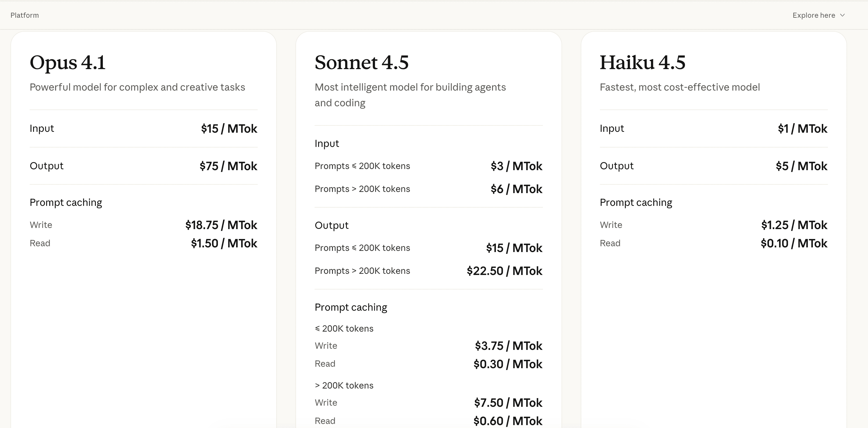Click Sonnet input price $6 / MTok

pos(516,189)
